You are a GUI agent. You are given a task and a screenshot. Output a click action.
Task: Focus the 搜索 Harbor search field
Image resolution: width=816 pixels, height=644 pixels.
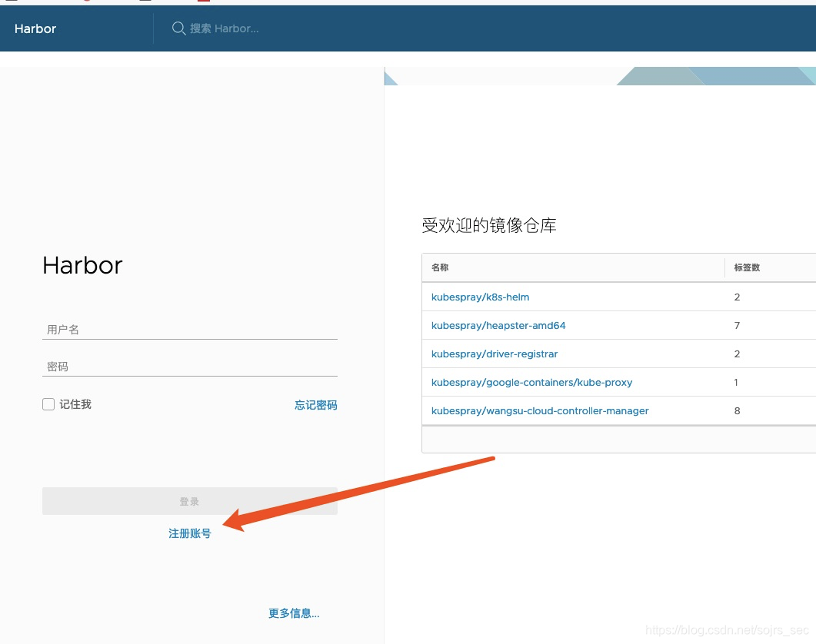[x=225, y=28]
